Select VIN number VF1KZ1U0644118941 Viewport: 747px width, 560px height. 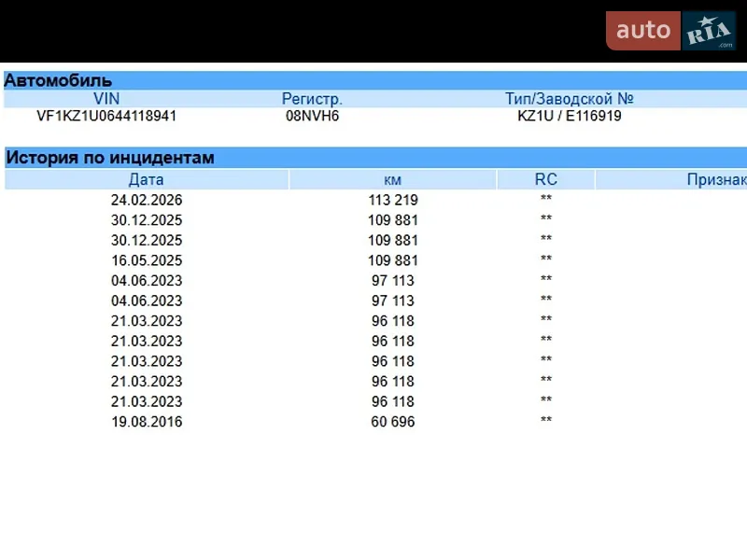pyautogui.click(x=106, y=116)
